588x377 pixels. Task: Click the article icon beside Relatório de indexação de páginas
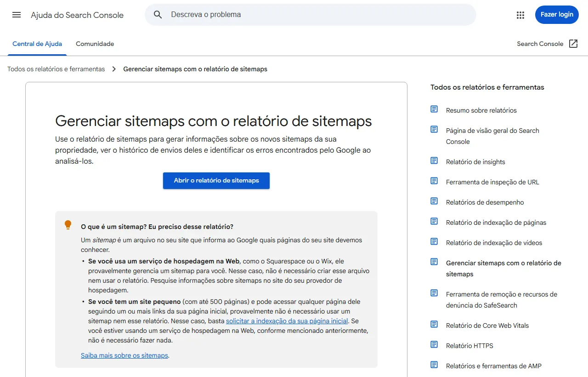tap(434, 221)
